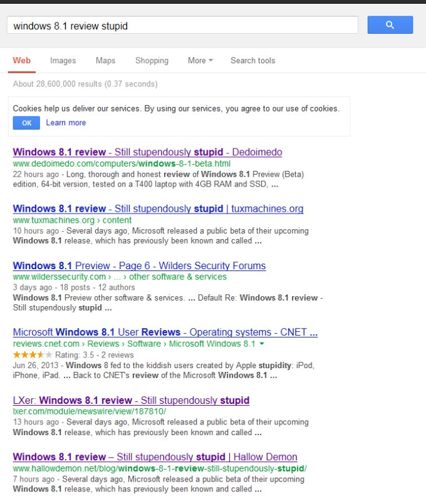This screenshot has height=504, width=426.
Task: Focus the search query input field
Action: pos(182,25)
